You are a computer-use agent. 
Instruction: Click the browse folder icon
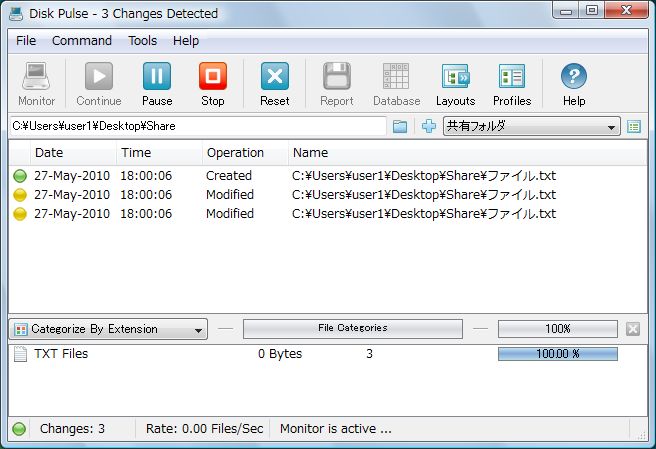point(400,126)
